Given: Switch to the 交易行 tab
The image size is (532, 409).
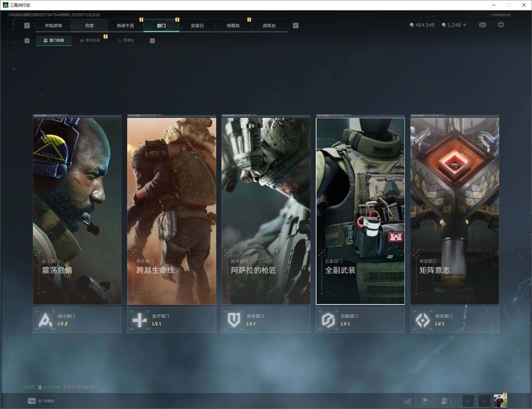Looking at the screenshot, I should [197, 26].
